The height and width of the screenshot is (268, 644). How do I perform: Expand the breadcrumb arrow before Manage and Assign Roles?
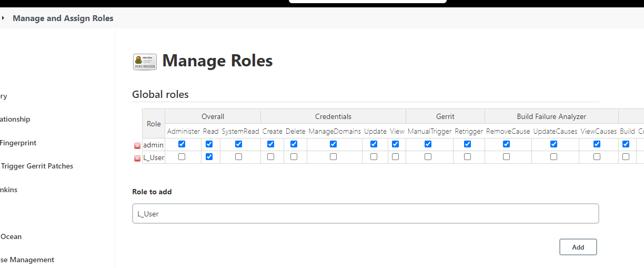pos(3,18)
